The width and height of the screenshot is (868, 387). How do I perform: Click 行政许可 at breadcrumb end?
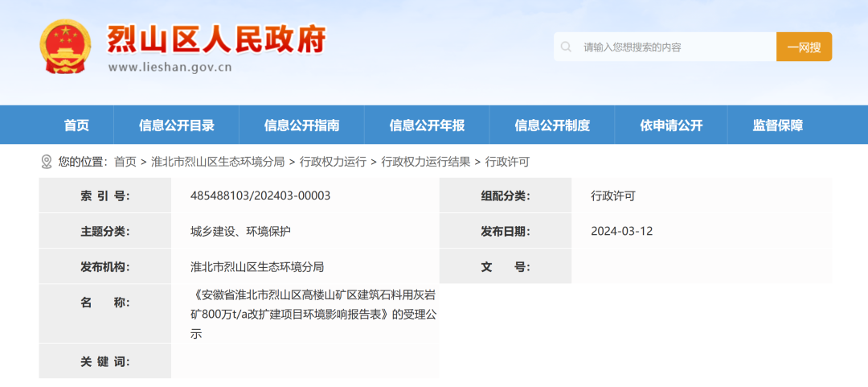[507, 162]
